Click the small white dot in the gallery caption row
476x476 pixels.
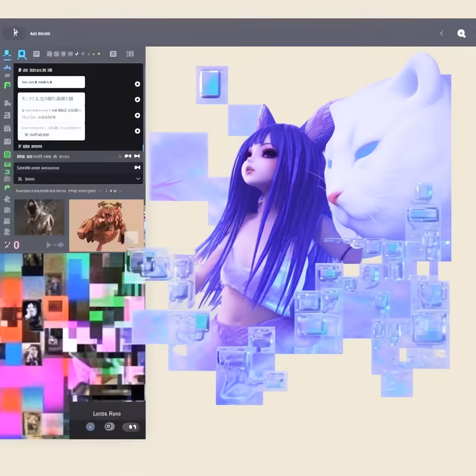(111, 191)
